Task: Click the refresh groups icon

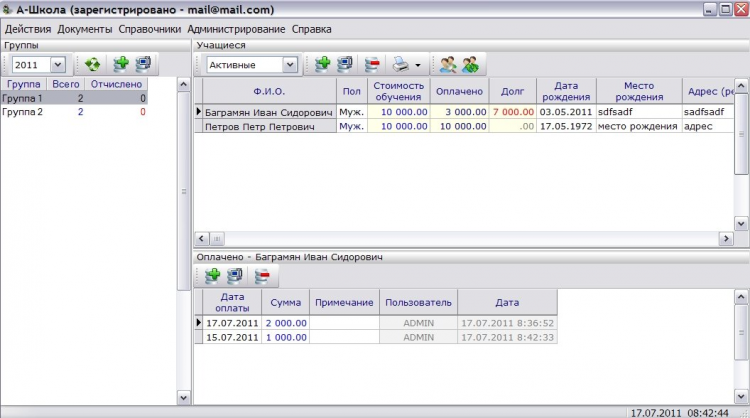Action: (x=92, y=64)
